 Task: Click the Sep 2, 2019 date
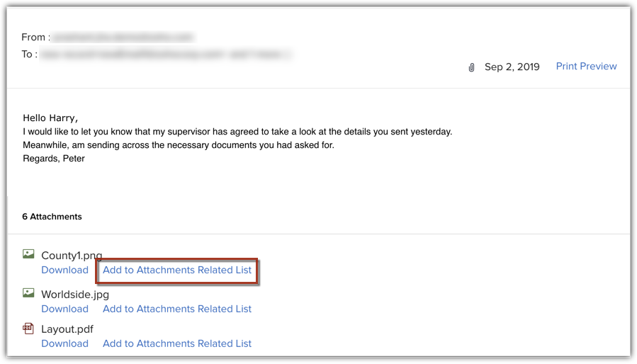512,67
